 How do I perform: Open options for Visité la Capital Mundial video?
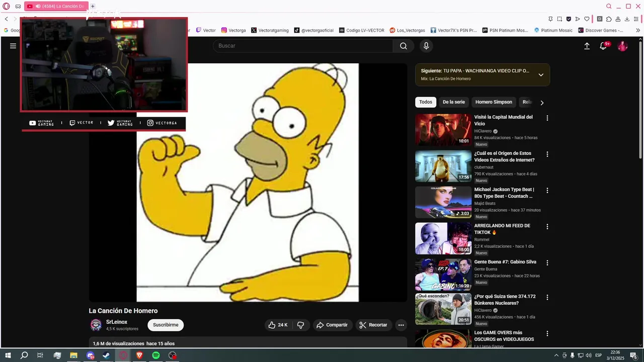coord(547,118)
